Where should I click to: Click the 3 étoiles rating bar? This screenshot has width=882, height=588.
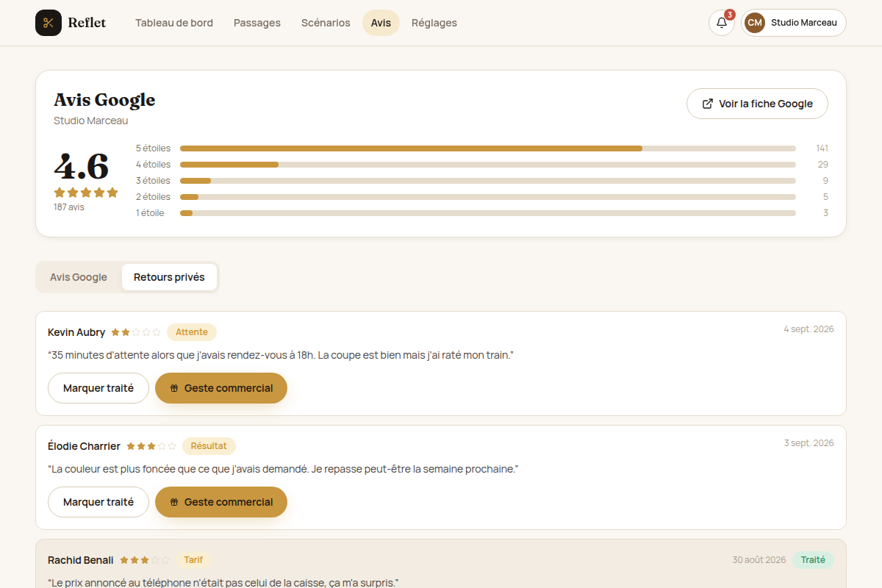488,181
